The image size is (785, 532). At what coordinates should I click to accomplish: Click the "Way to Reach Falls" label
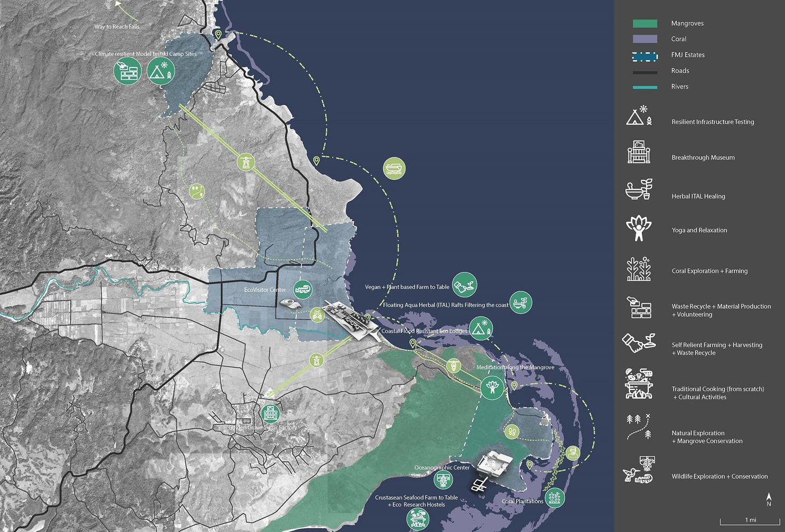(x=117, y=27)
